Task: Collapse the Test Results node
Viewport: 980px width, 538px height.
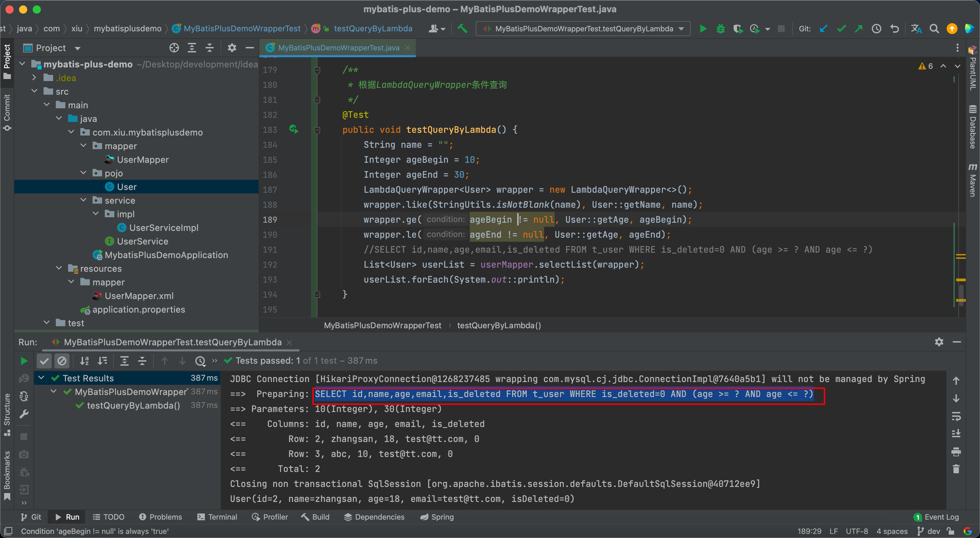Action: pos(42,378)
